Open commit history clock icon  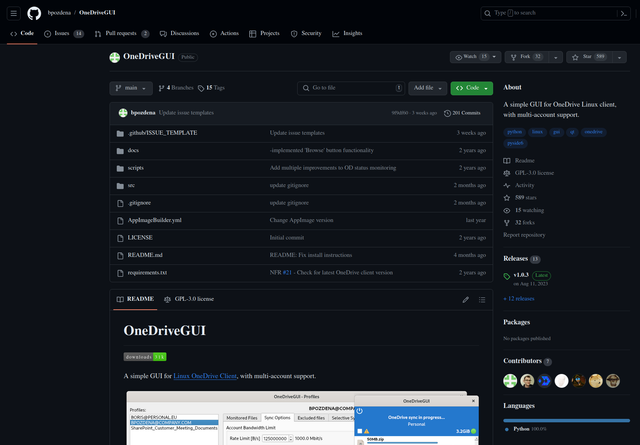click(x=447, y=113)
